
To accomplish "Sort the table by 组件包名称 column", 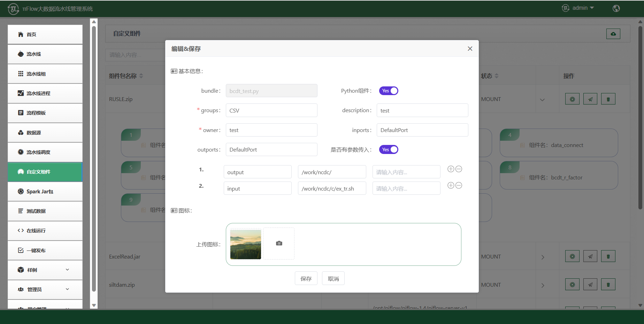I will click(x=141, y=76).
